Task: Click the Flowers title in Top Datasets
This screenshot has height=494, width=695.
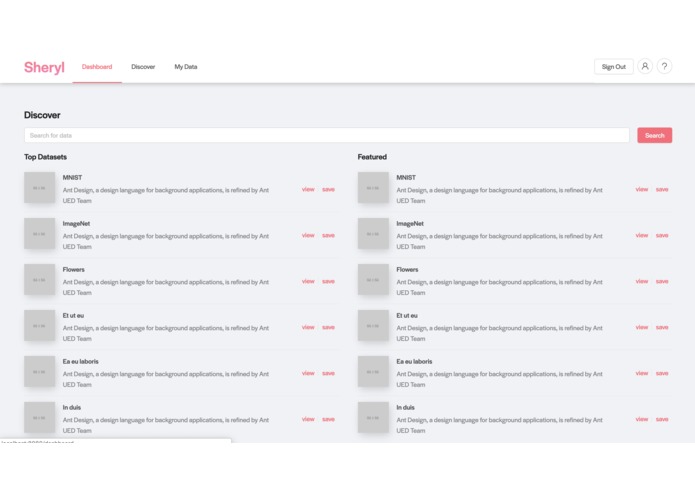Action: pyautogui.click(x=74, y=270)
